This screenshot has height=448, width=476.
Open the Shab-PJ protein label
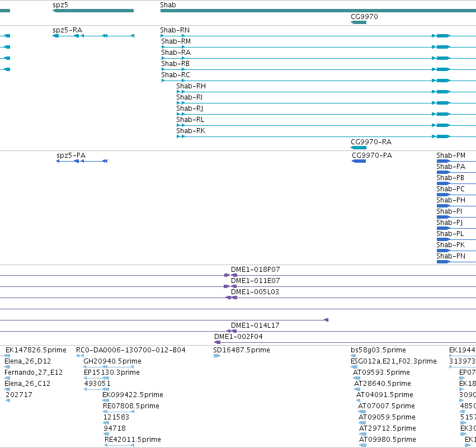[450, 223]
